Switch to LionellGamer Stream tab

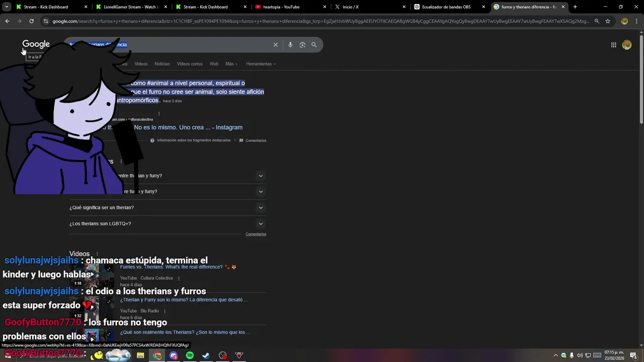(x=131, y=7)
